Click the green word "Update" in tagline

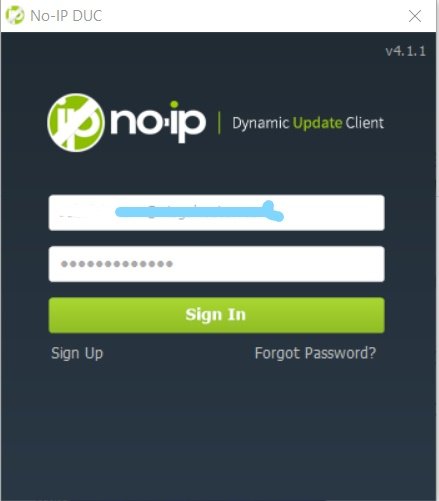[x=317, y=123]
